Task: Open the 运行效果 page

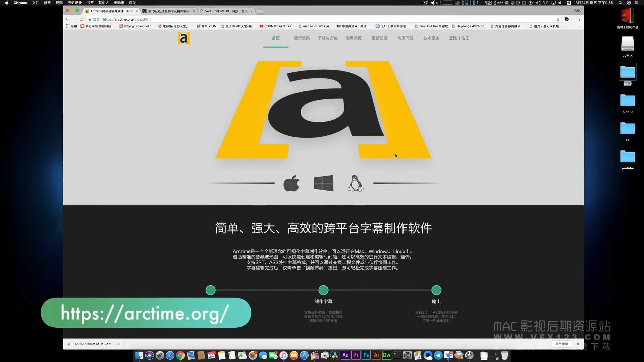Action: coord(302,38)
